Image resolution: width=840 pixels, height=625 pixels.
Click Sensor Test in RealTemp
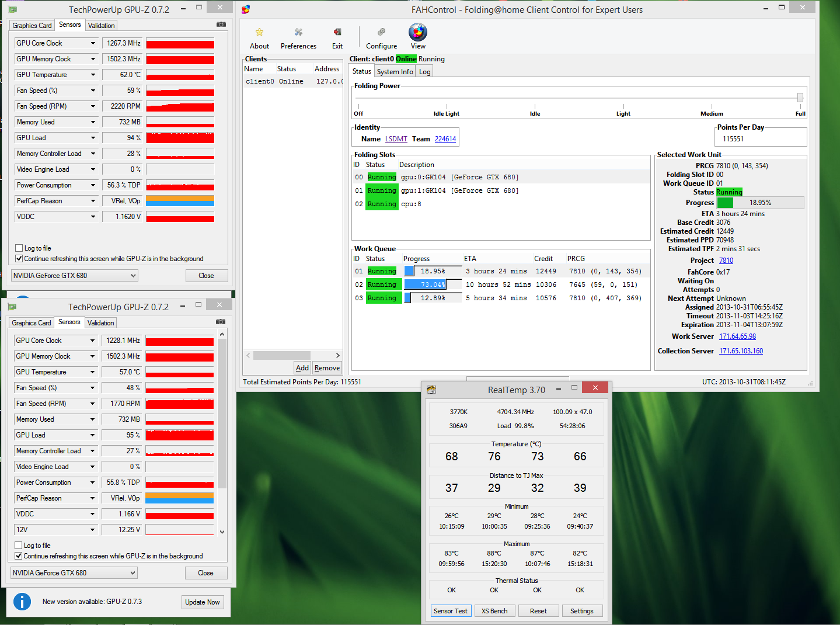coord(451,611)
